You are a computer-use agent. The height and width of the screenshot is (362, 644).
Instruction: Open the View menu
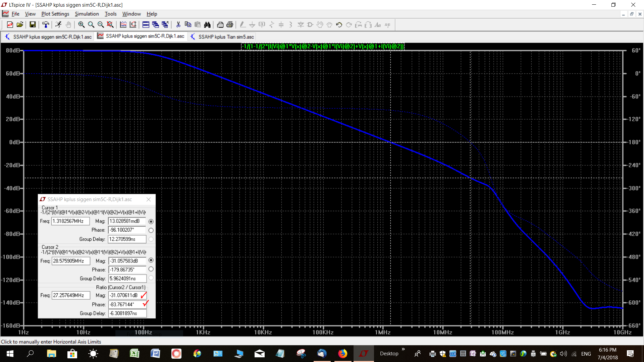[30, 14]
